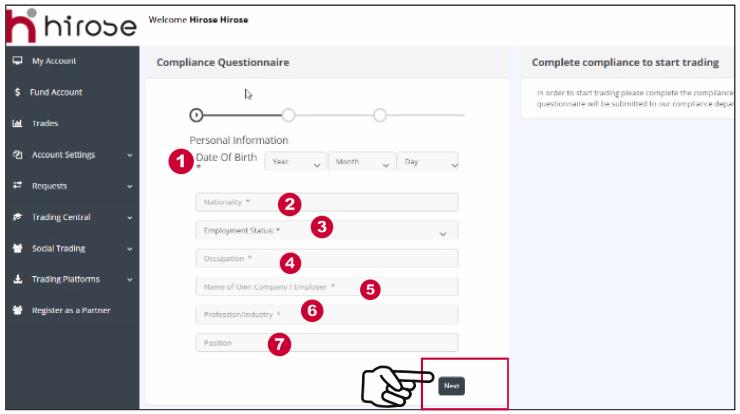
Task: Click the Social Trading people icon
Action: (17, 248)
